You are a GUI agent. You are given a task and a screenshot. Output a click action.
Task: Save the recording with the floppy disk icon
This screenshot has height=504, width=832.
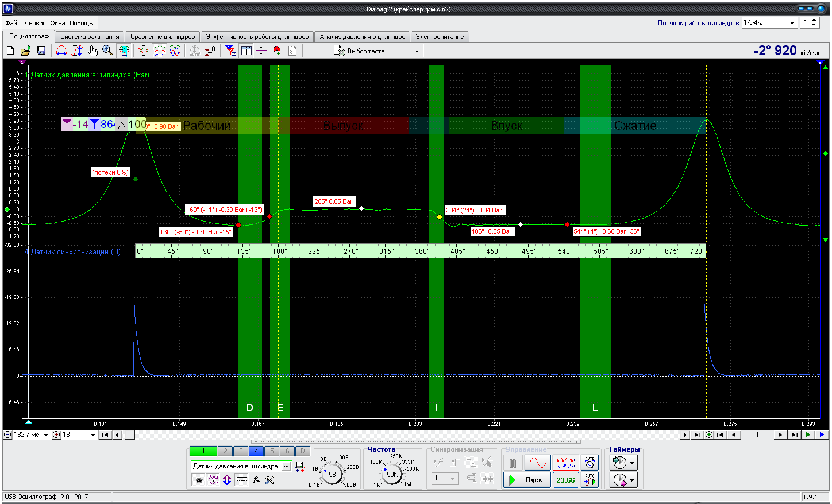pyautogui.click(x=41, y=51)
